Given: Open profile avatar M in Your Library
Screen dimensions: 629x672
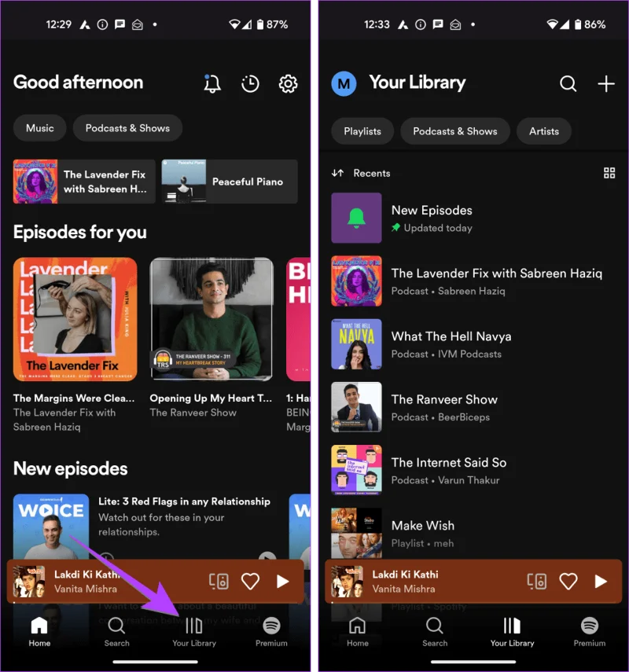Looking at the screenshot, I should (x=344, y=83).
